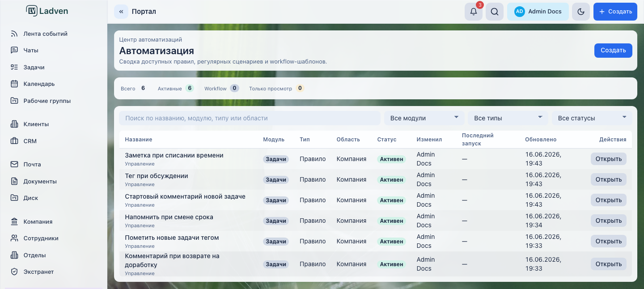Collapse the sidebar with the double-chevron button

pyautogui.click(x=121, y=12)
